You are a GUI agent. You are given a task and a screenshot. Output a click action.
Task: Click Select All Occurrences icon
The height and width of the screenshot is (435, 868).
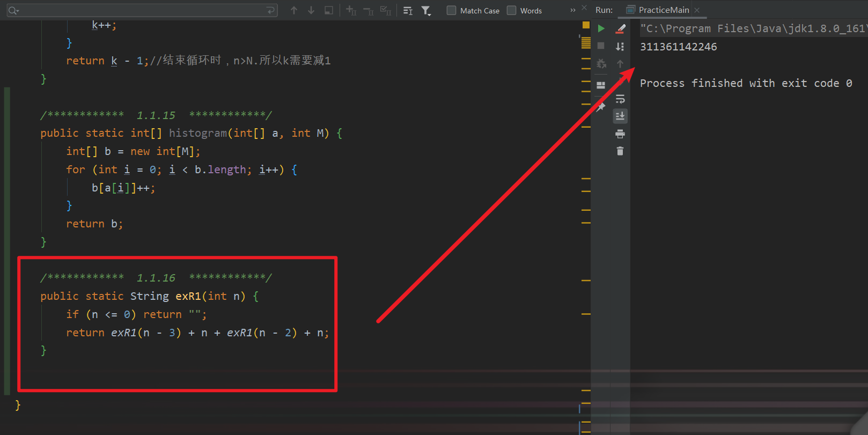click(x=386, y=10)
